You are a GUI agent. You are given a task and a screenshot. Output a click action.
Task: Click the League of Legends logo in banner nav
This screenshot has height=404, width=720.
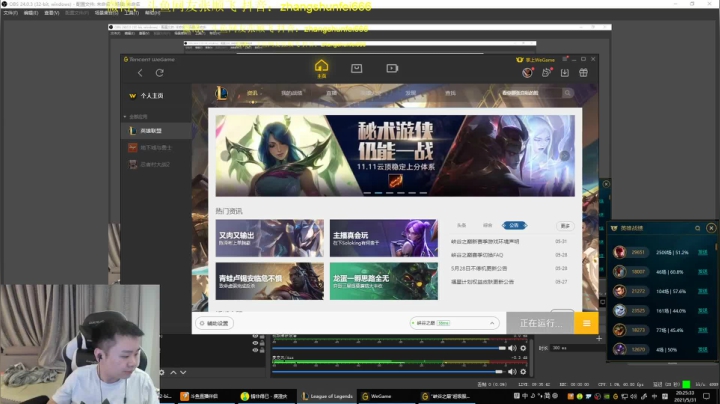(221, 93)
